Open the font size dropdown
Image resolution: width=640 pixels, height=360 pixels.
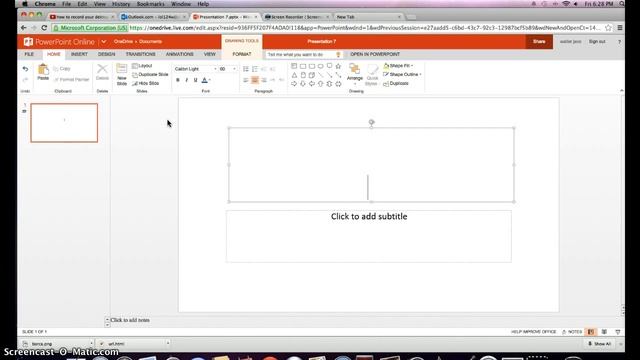(234, 69)
